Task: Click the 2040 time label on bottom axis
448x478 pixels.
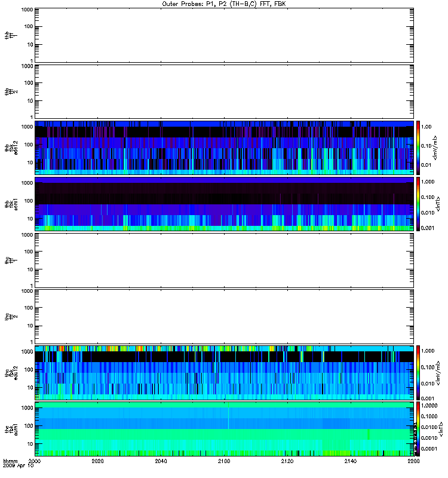Action: (161, 461)
